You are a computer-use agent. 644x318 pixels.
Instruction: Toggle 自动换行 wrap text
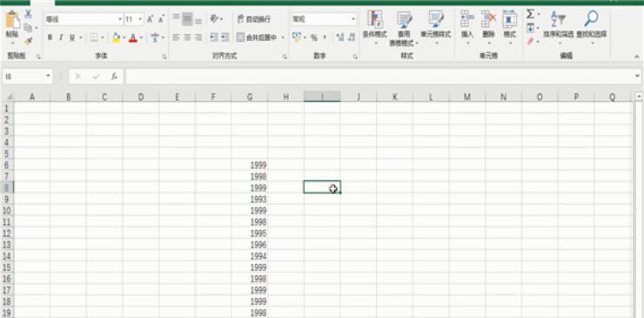point(254,19)
